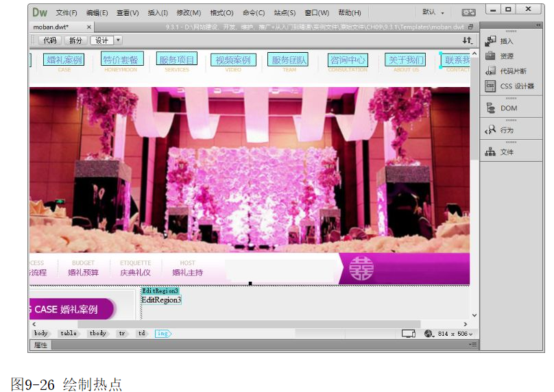This screenshot has height=392, width=554.
Task: Select the img tag in tag selector
Action: point(162,334)
